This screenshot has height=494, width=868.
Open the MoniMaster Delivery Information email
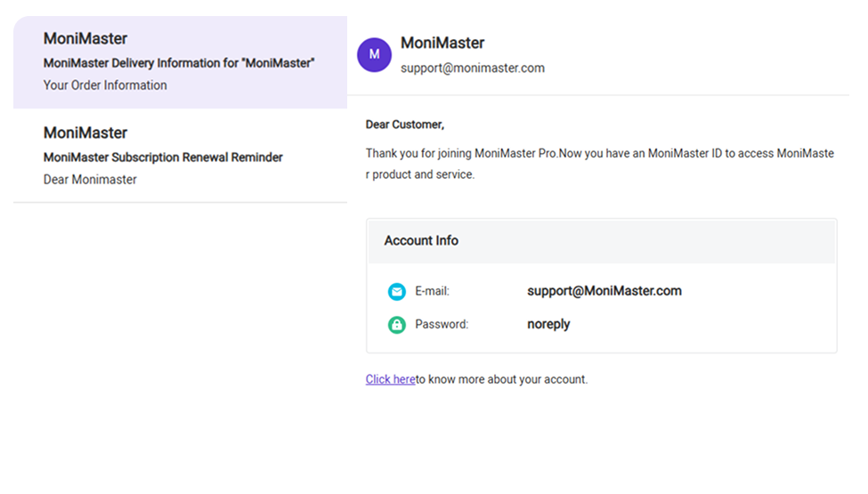tap(181, 62)
